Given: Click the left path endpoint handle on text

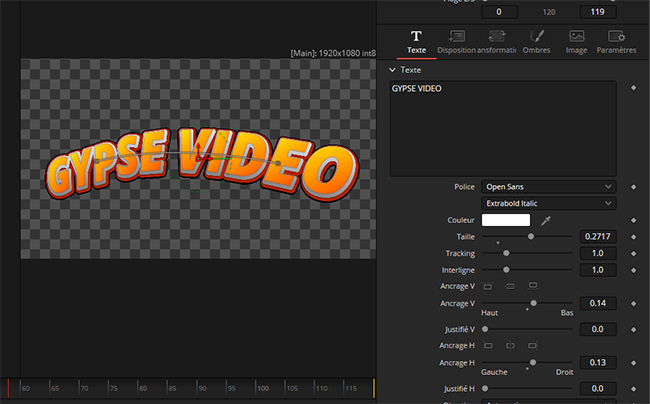Looking at the screenshot, I should (96, 161).
